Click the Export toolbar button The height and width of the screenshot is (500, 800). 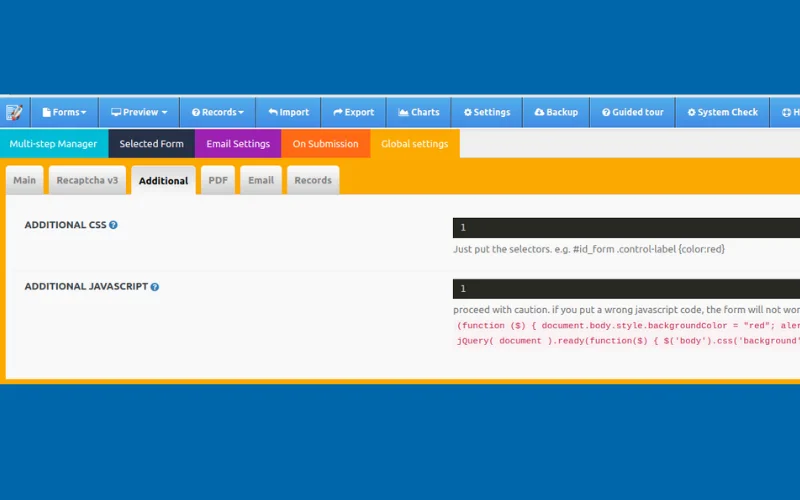pyautogui.click(x=354, y=112)
